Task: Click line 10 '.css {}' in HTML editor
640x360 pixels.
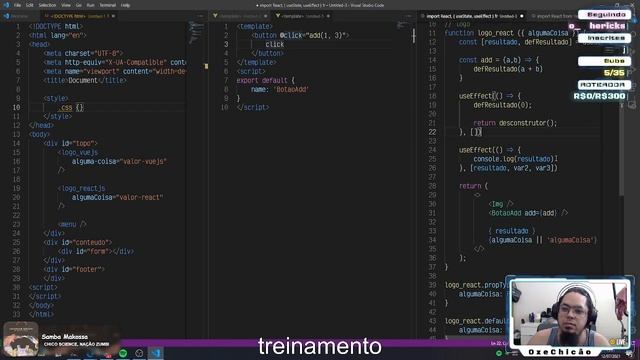Action: (x=70, y=108)
